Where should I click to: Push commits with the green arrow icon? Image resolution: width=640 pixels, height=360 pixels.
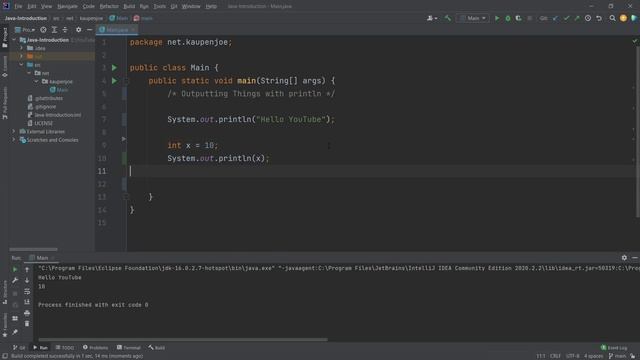click(x=577, y=18)
